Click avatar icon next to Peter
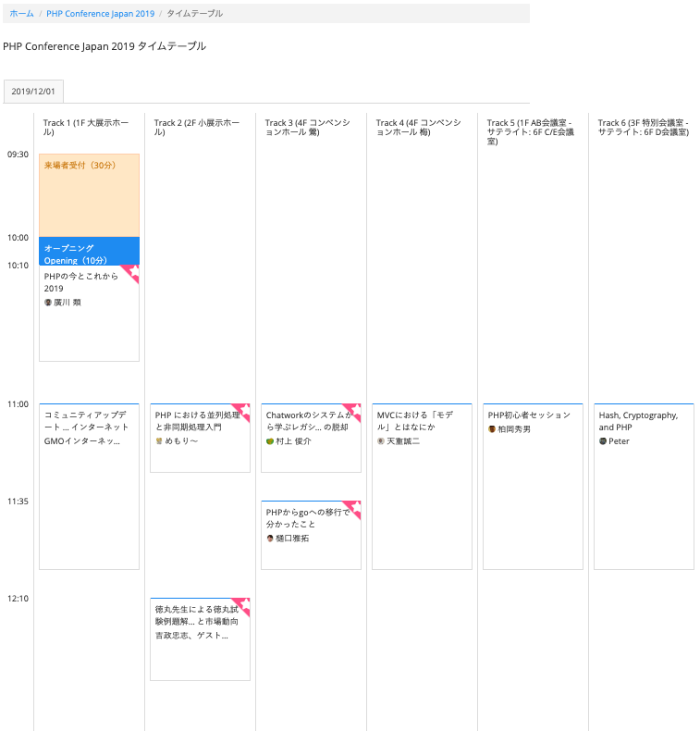Screen dimensions: 700x731 602,441
